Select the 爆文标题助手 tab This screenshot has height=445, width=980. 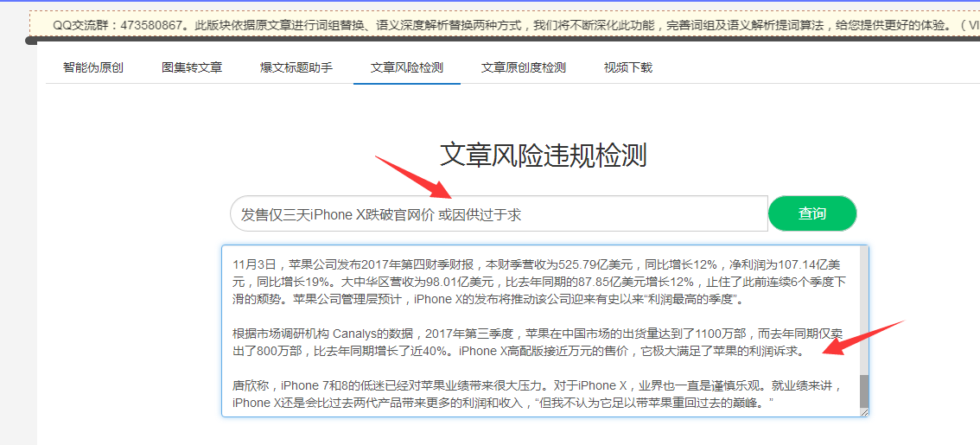(296, 67)
